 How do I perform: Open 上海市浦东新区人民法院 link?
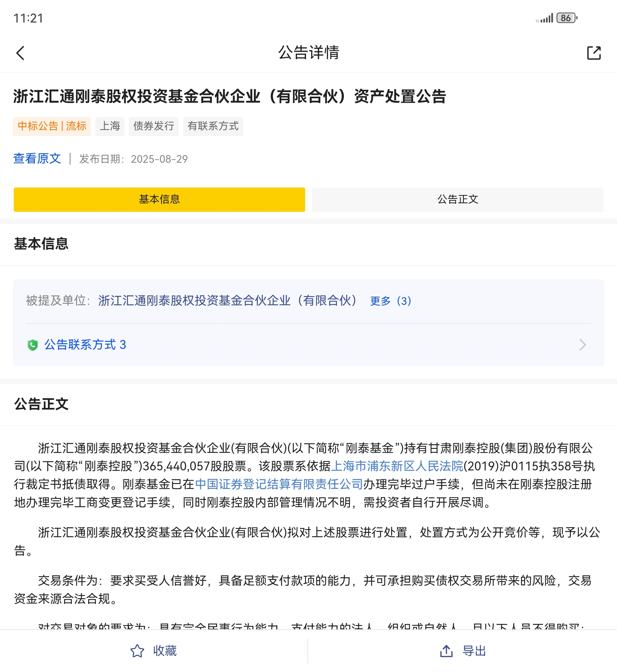pos(397,466)
